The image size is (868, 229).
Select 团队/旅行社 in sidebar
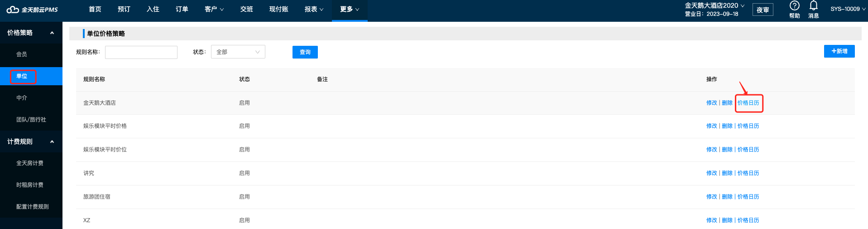(31, 120)
